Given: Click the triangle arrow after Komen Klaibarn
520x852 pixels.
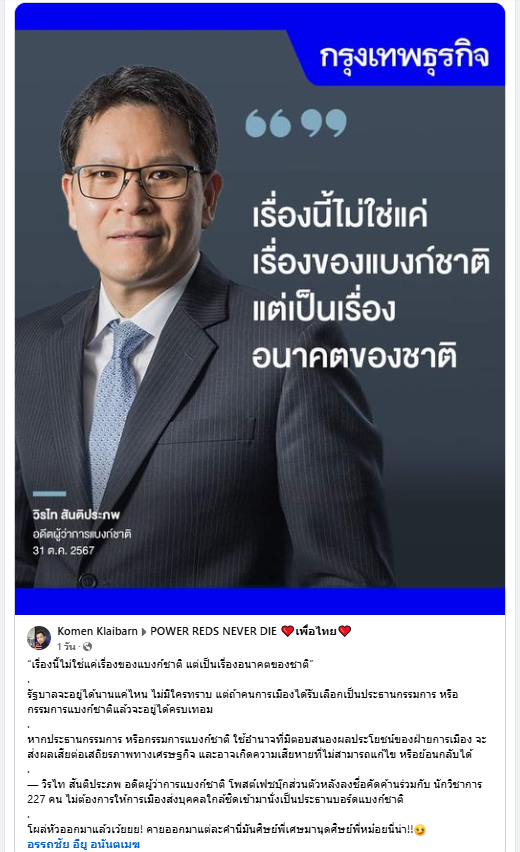Looking at the screenshot, I should (144, 631).
